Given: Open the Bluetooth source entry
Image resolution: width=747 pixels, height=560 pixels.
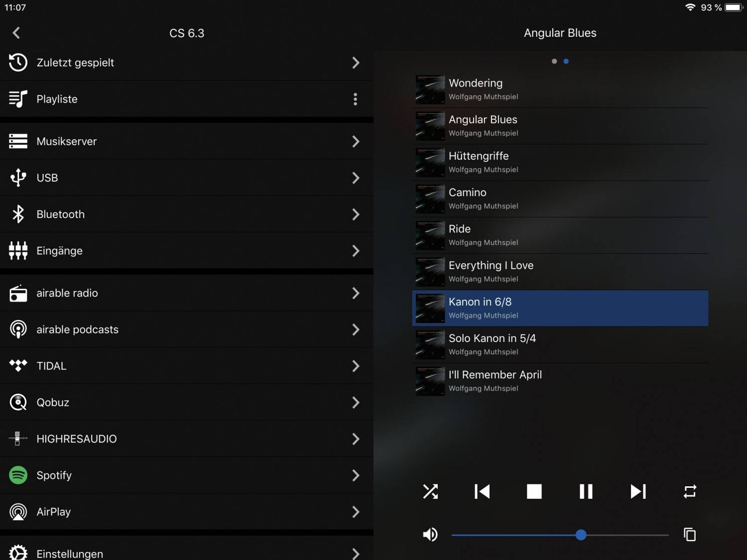Looking at the screenshot, I should 61,215.
